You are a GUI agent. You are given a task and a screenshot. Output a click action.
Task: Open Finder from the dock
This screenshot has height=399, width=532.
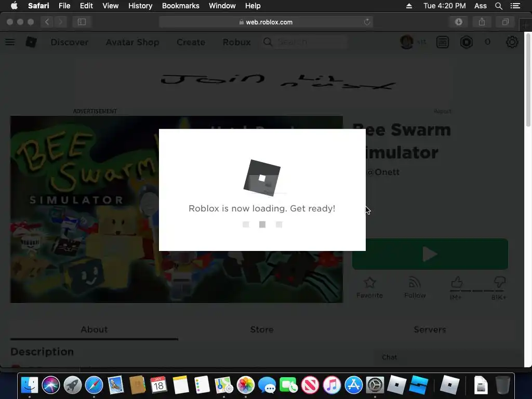[30, 385]
